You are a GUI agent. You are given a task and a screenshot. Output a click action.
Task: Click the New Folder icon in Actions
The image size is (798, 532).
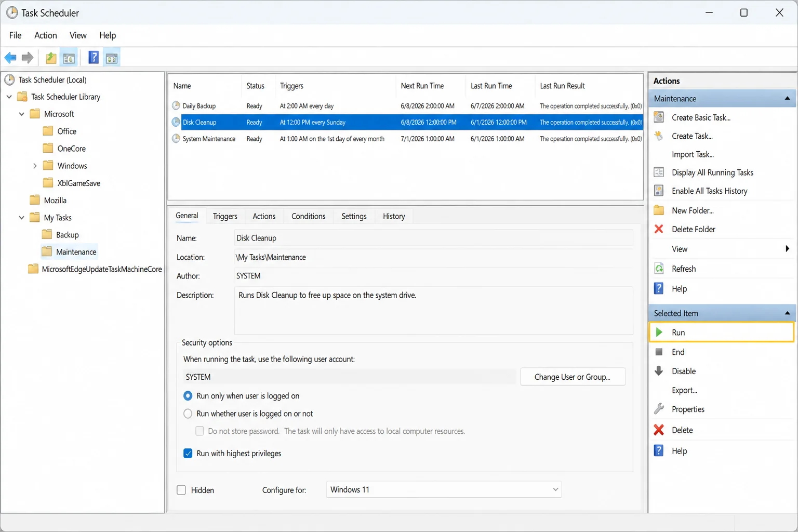click(659, 210)
